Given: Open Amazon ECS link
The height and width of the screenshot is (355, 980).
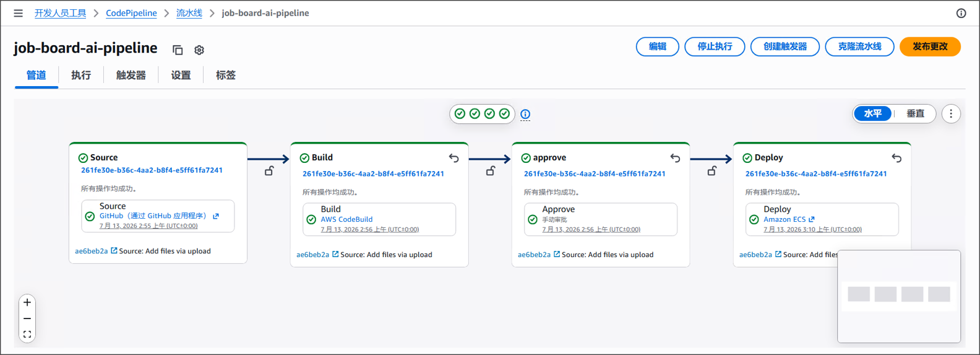Looking at the screenshot, I should (784, 219).
